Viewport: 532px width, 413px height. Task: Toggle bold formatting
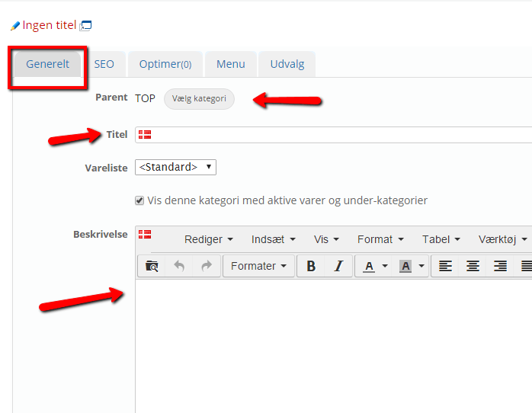coord(311,266)
